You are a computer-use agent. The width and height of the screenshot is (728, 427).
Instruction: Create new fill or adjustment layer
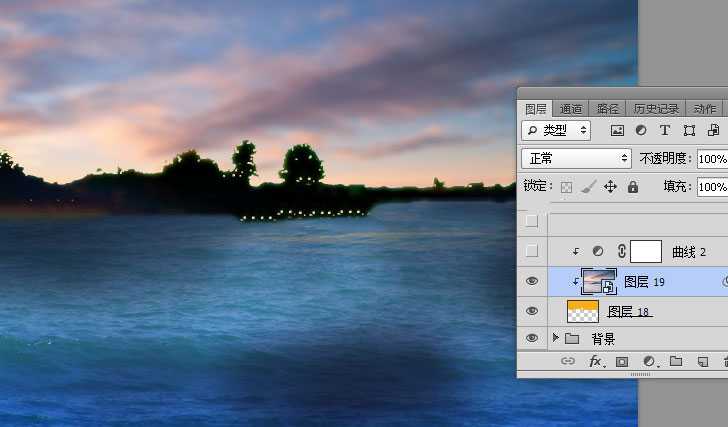[x=650, y=362]
